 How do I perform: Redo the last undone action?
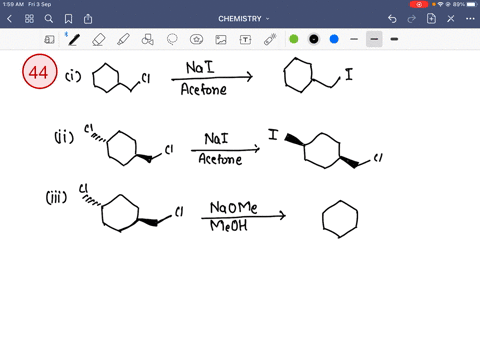click(412, 19)
